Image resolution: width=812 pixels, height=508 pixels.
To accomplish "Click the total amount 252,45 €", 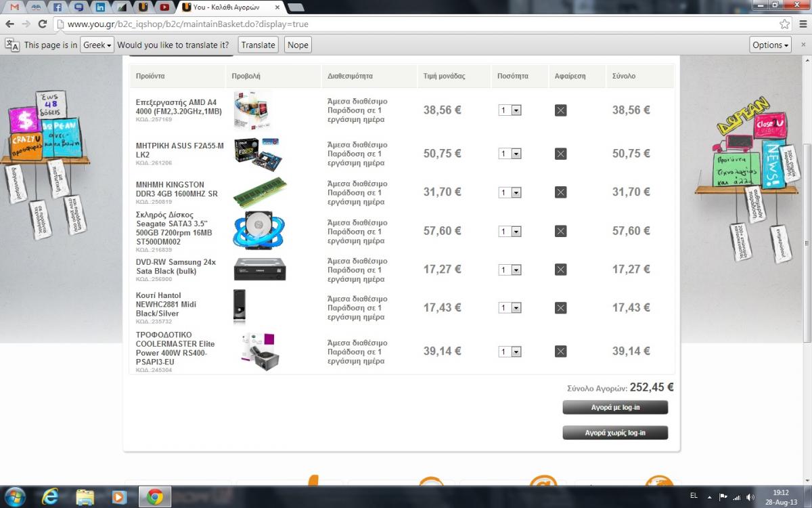I will click(x=652, y=387).
